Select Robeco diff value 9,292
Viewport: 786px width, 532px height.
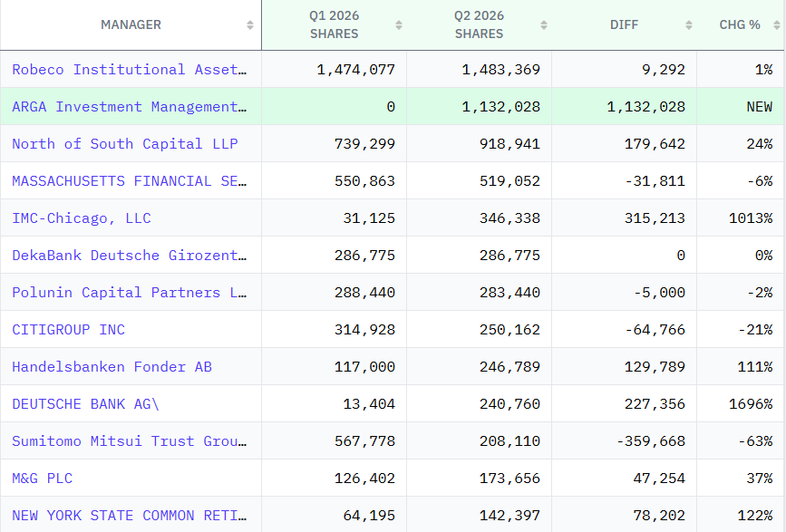(664, 70)
